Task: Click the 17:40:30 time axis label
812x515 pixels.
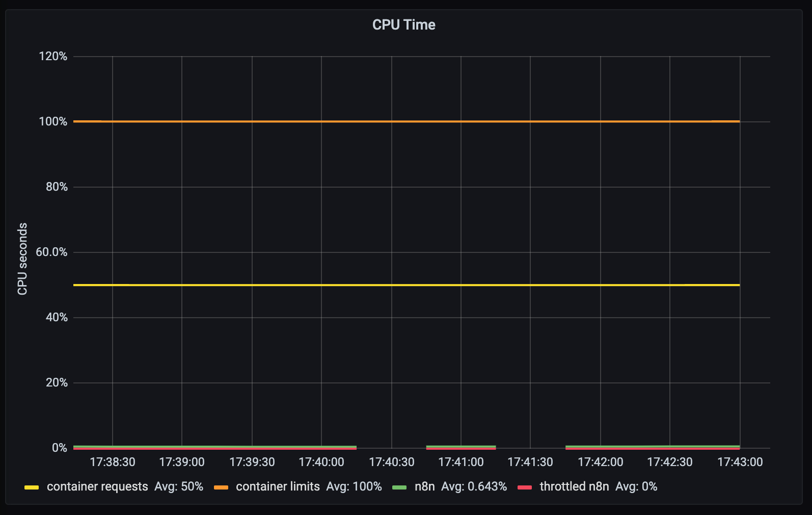Action: point(392,462)
